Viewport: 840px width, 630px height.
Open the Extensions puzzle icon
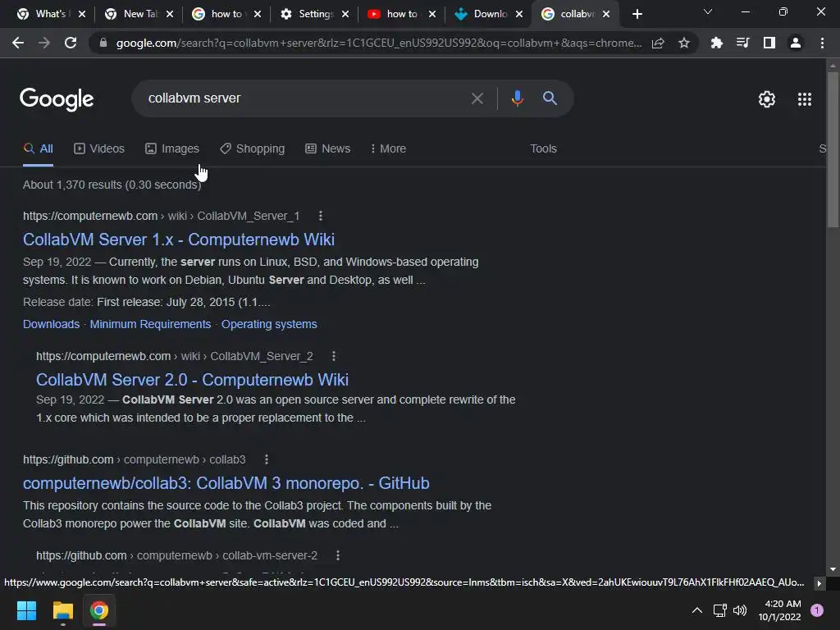[x=716, y=43]
